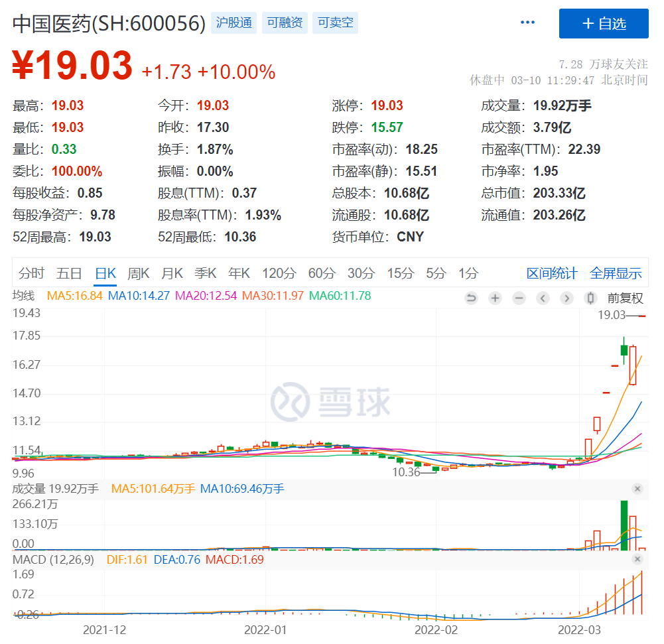Click the 成交量 19.92万手 stat
Screen dimensions: 664x644
[x=536, y=106]
